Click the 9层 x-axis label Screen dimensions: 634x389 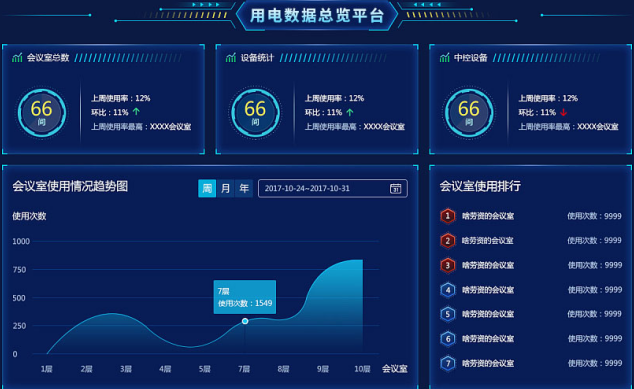pyautogui.click(x=323, y=369)
